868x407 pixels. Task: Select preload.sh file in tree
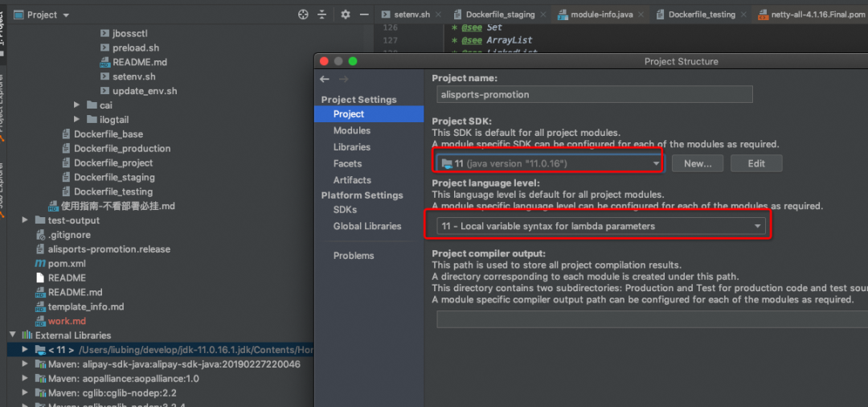(x=136, y=47)
